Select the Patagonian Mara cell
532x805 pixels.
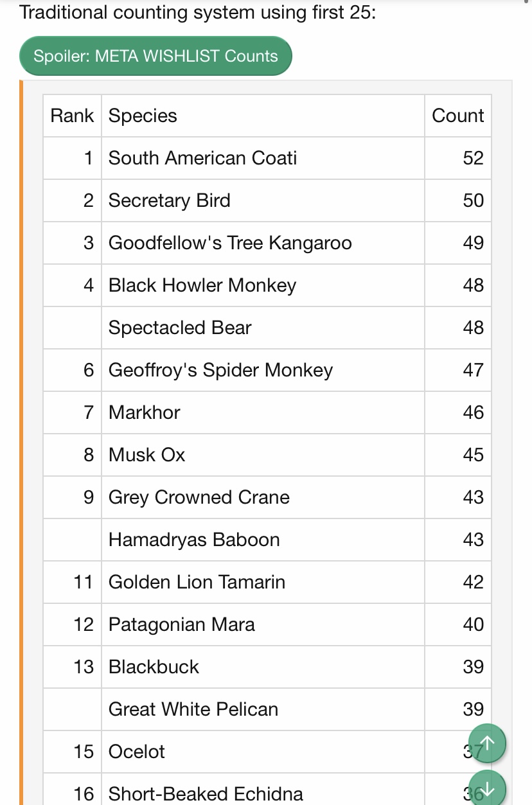tap(263, 624)
